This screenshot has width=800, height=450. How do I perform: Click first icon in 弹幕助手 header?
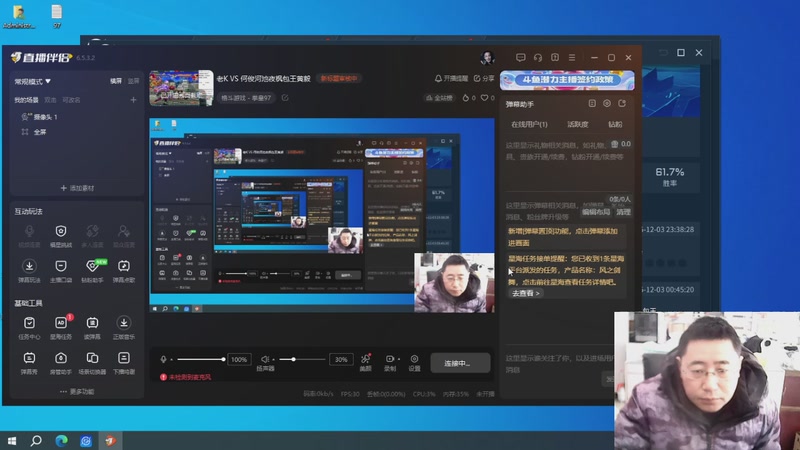coord(592,104)
